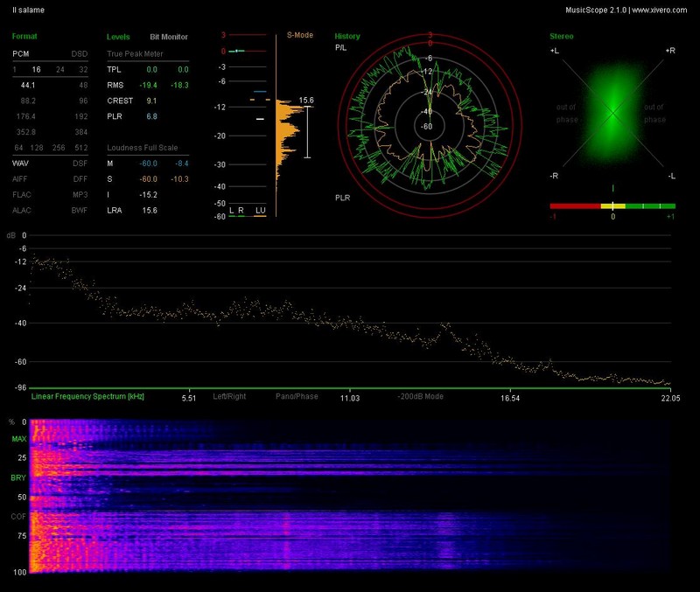700x592 pixels.
Task: Click the TPL row label
Action: 114,70
